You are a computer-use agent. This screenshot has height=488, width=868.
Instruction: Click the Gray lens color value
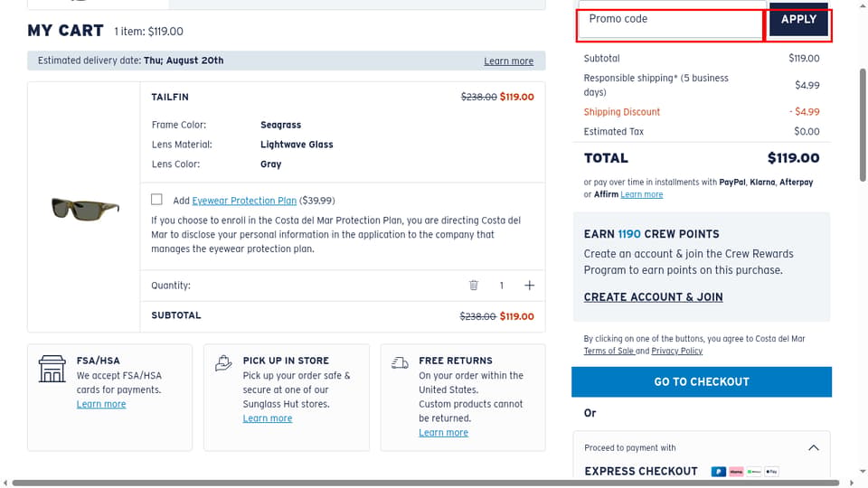coord(270,164)
